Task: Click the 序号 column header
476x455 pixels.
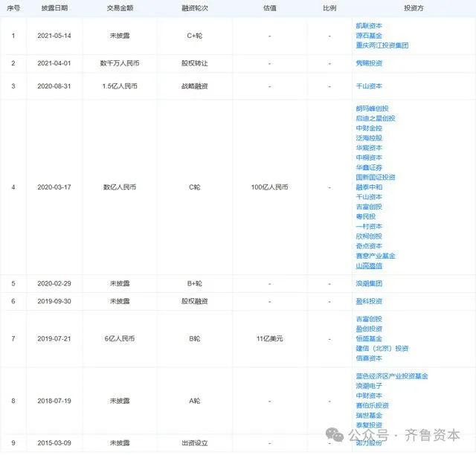Action: (13, 8)
